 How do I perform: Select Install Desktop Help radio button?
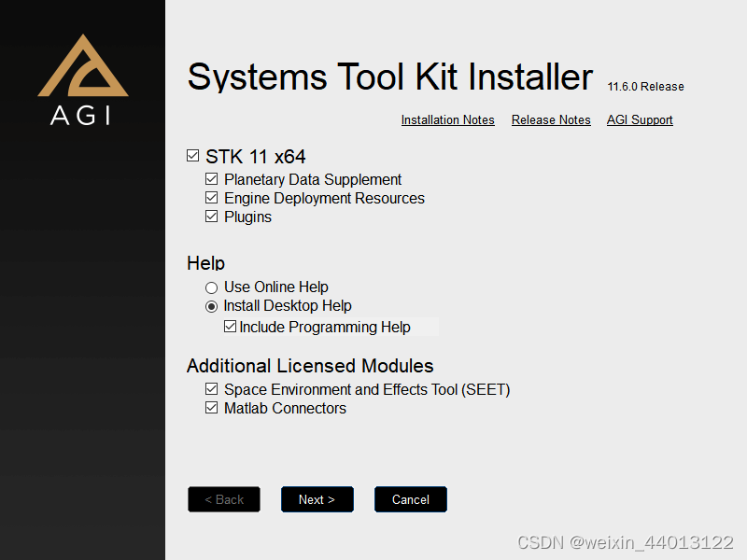pyautogui.click(x=212, y=306)
